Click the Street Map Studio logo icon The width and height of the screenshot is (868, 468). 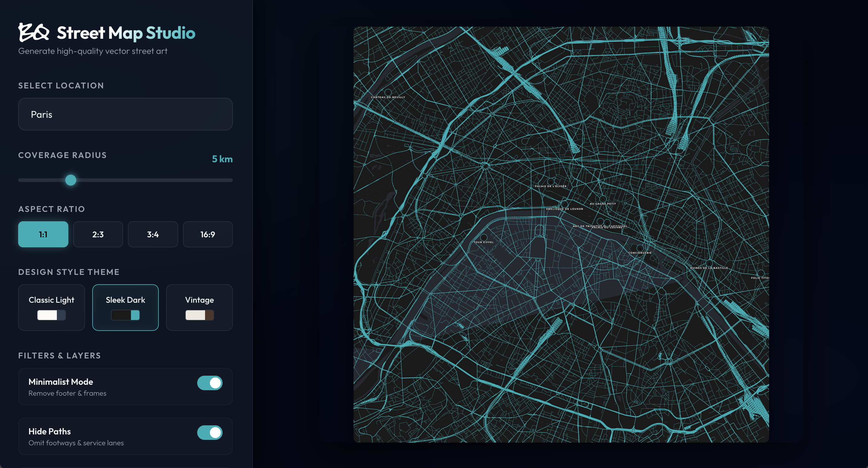coord(34,32)
